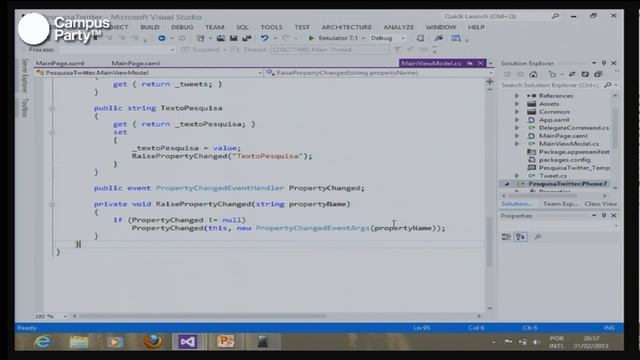Open the BUILD menu
The width and height of the screenshot is (640, 360).
tap(150, 27)
